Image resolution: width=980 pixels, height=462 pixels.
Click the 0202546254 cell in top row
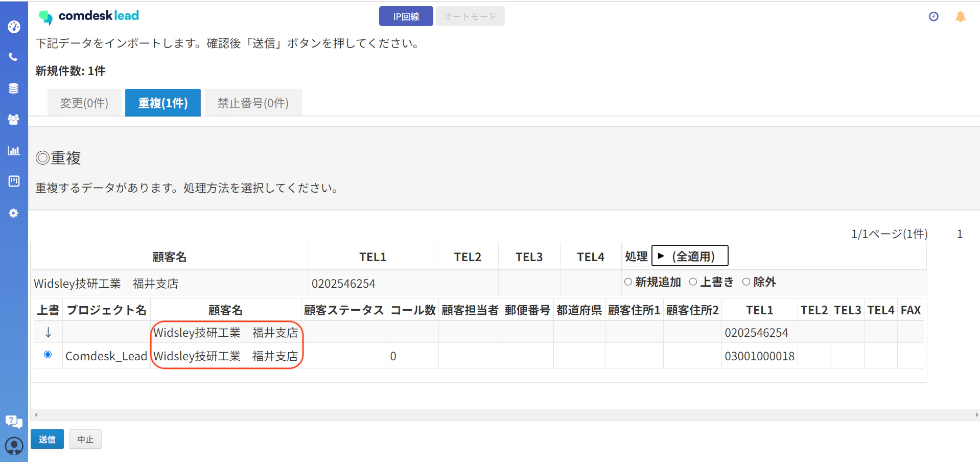(373, 283)
